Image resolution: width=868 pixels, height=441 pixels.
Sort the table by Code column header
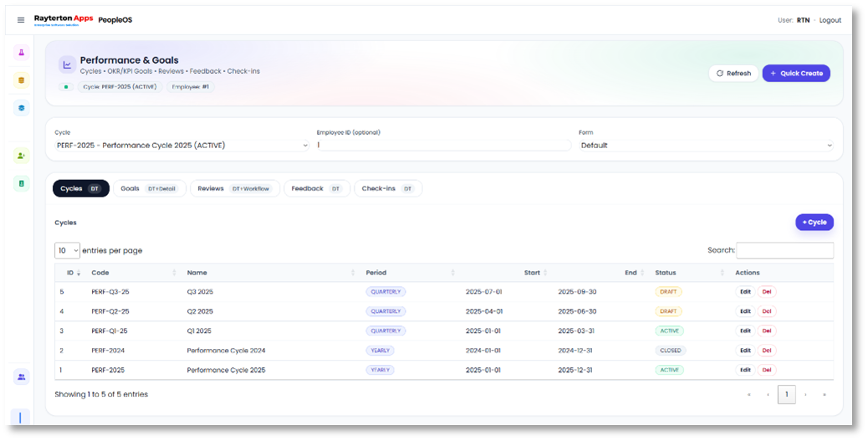coord(100,273)
